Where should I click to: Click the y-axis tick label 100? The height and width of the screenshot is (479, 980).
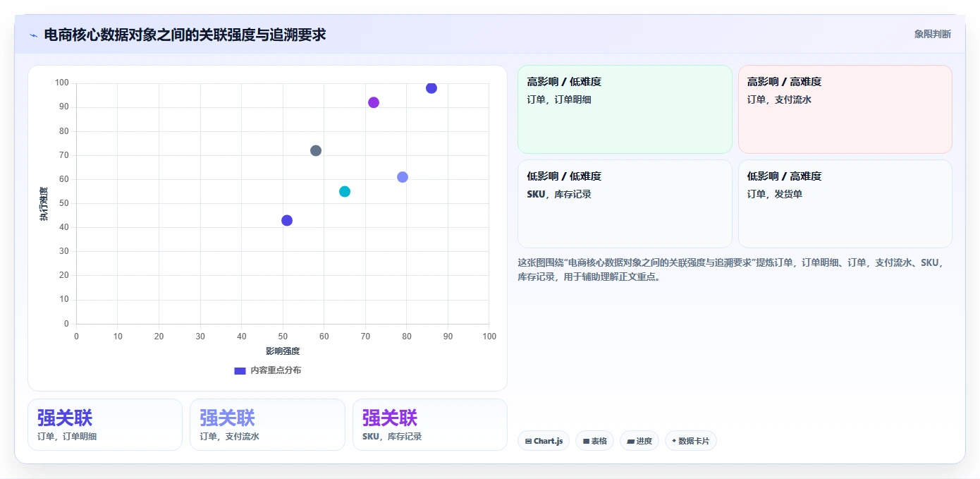(62, 83)
